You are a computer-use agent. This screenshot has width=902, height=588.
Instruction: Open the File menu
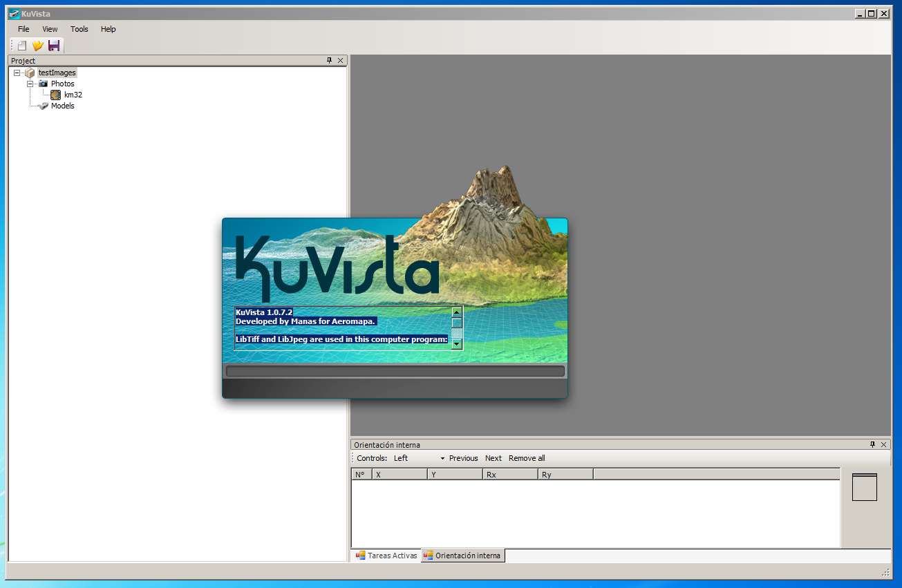click(24, 29)
